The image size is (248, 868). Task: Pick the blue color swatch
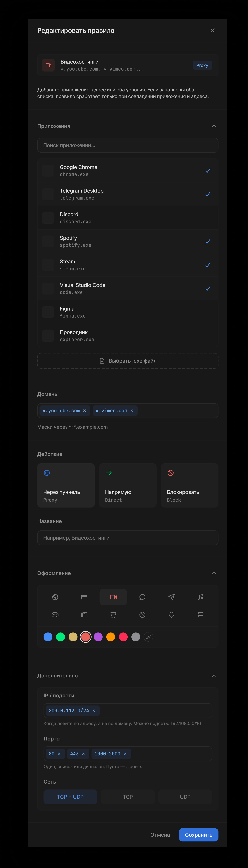tap(48, 637)
